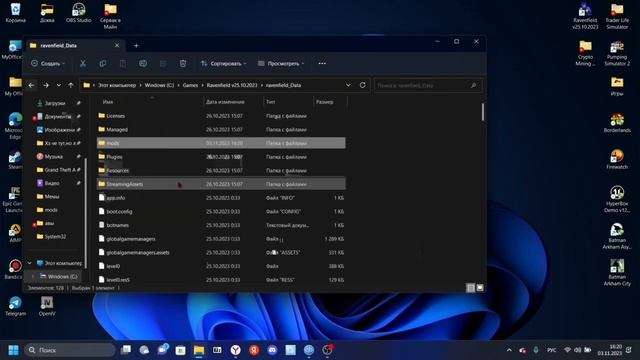Open Загрузки in the navigation pane
The width and height of the screenshot is (640, 360).
click(55, 103)
